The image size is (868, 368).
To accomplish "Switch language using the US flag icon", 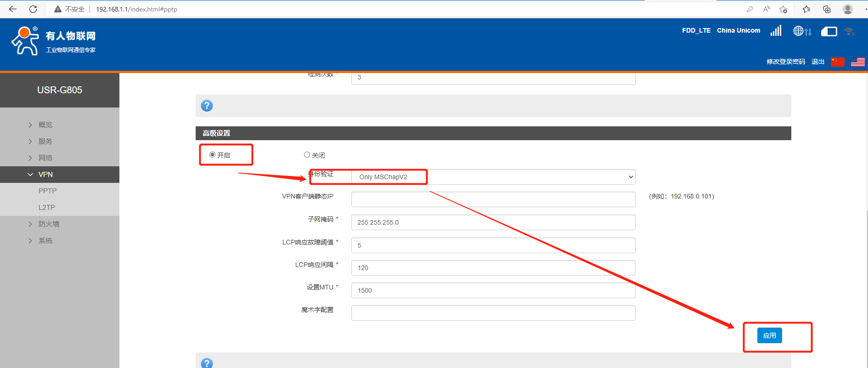I will click(x=857, y=62).
